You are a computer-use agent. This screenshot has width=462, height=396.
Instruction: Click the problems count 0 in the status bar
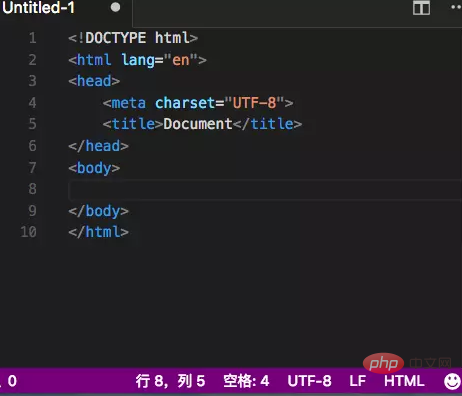[x=12, y=381]
